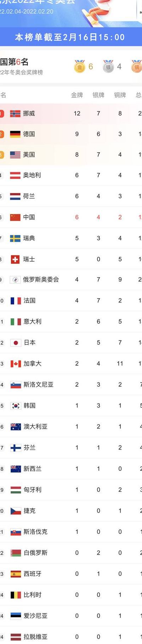142x644 pixels.
Task: Click the Canada flag icon
Action: pos(16,364)
